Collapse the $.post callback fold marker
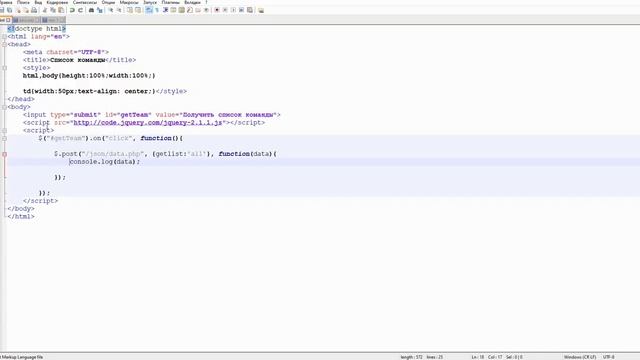This screenshot has width=640, height=360. (x=4, y=154)
